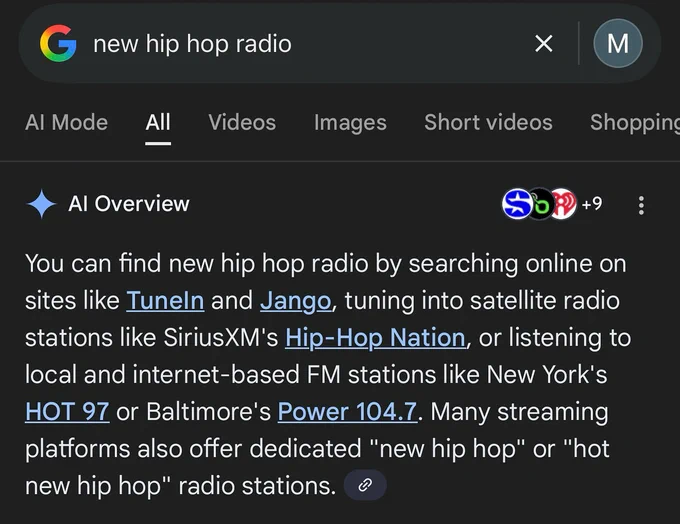Switch to the Shopping tab
This screenshot has width=680, height=524.
pos(634,122)
